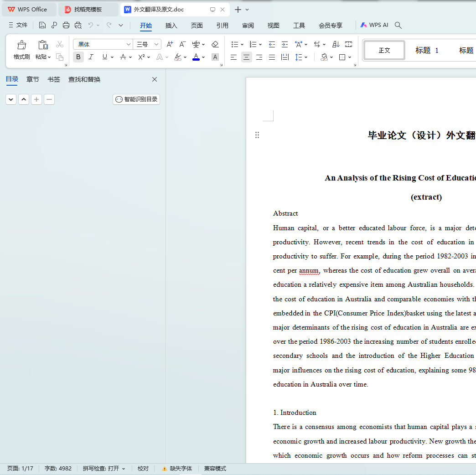The width and height of the screenshot is (476, 475).
Task: Click the Format Painter (格式刷) icon
Action: pyautogui.click(x=21, y=45)
